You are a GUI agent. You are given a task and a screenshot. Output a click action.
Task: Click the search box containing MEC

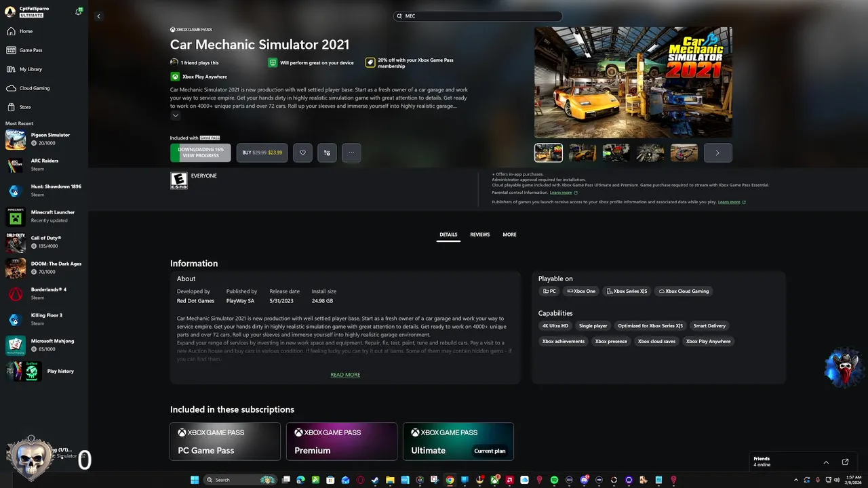pos(478,16)
